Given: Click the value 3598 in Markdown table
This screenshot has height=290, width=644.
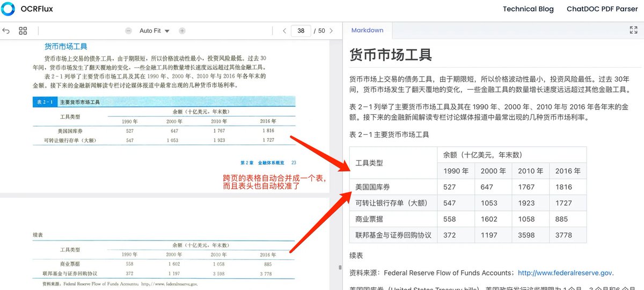Looking at the screenshot, I should pyautogui.click(x=526, y=235).
